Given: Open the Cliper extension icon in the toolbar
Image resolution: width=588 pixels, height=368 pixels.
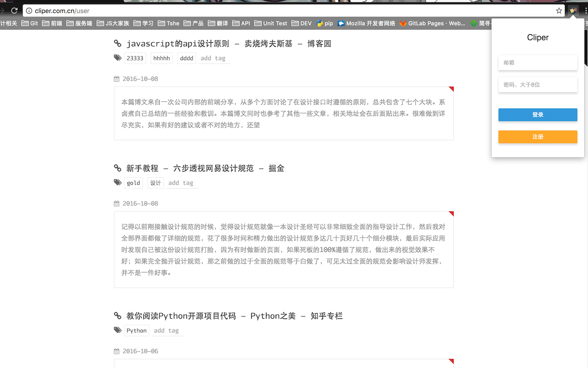Looking at the screenshot, I should click(573, 11).
